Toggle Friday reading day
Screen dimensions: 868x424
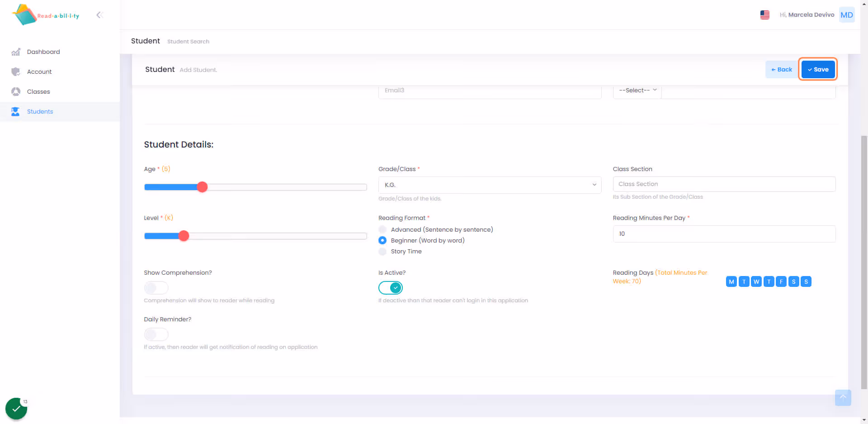click(x=781, y=281)
